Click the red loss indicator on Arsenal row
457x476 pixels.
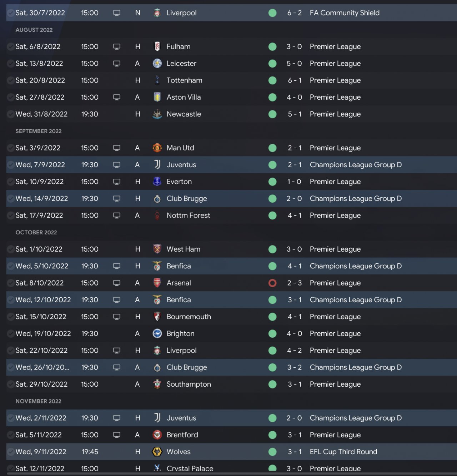click(272, 283)
